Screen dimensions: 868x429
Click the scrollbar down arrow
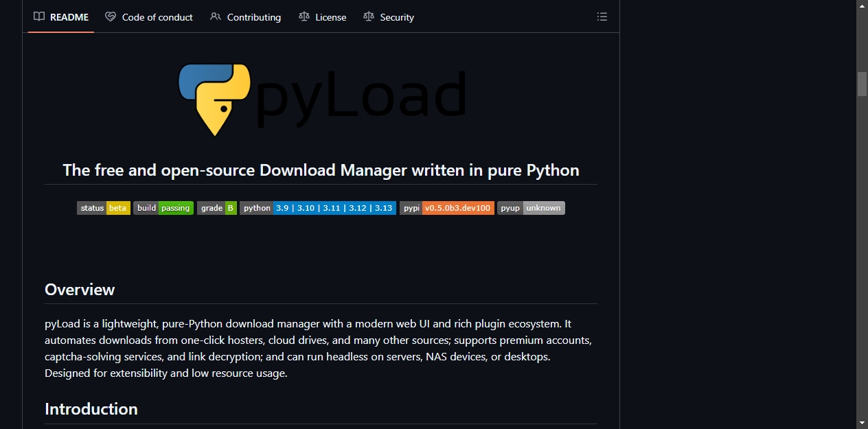862,423
